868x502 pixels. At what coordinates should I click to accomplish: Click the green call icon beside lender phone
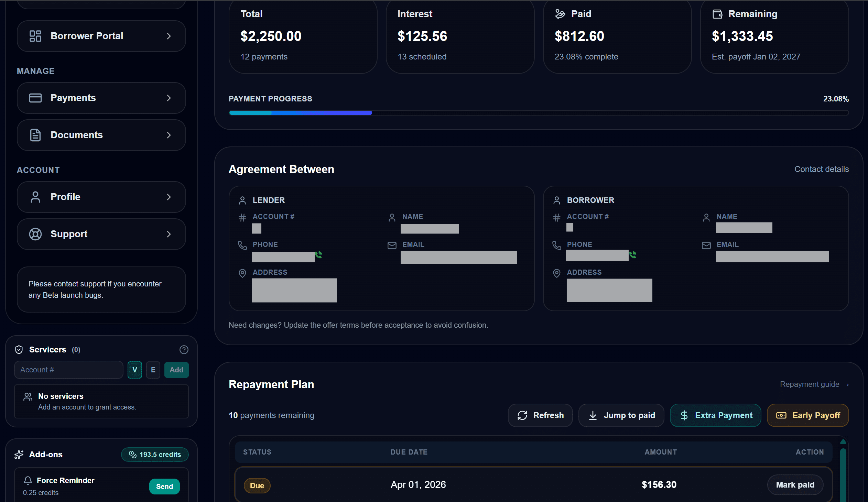coord(318,255)
